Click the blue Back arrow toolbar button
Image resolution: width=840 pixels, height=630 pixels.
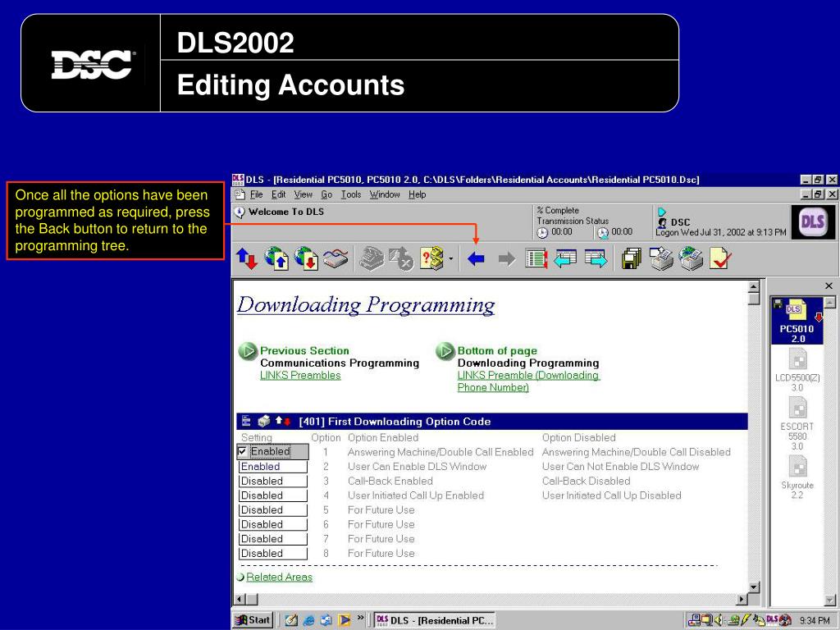click(x=476, y=259)
